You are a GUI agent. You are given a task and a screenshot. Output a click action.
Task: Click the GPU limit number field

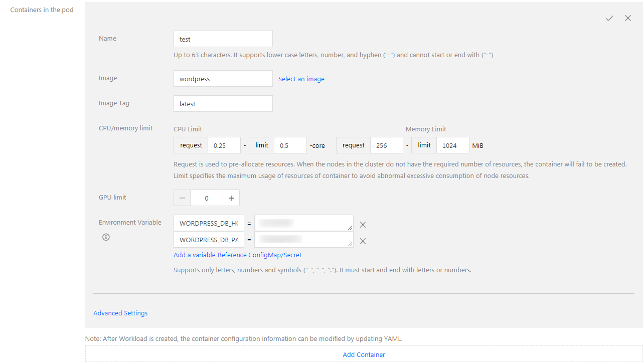click(x=207, y=198)
